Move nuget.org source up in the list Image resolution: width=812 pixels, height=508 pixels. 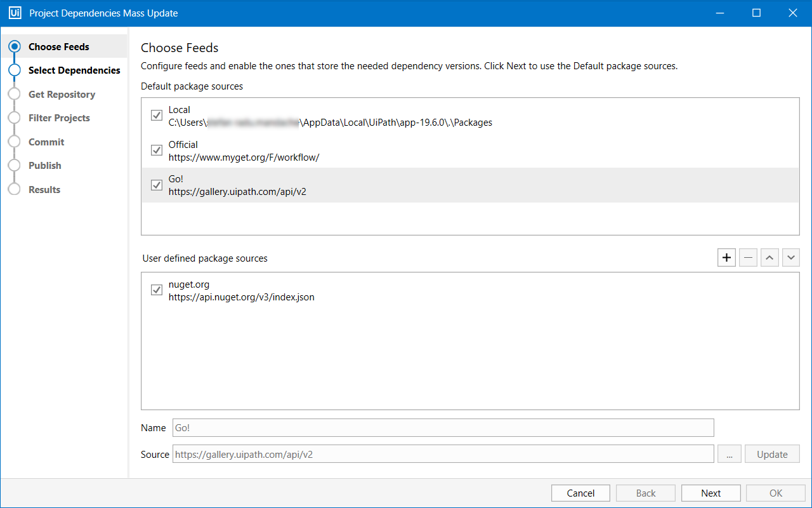tap(769, 257)
